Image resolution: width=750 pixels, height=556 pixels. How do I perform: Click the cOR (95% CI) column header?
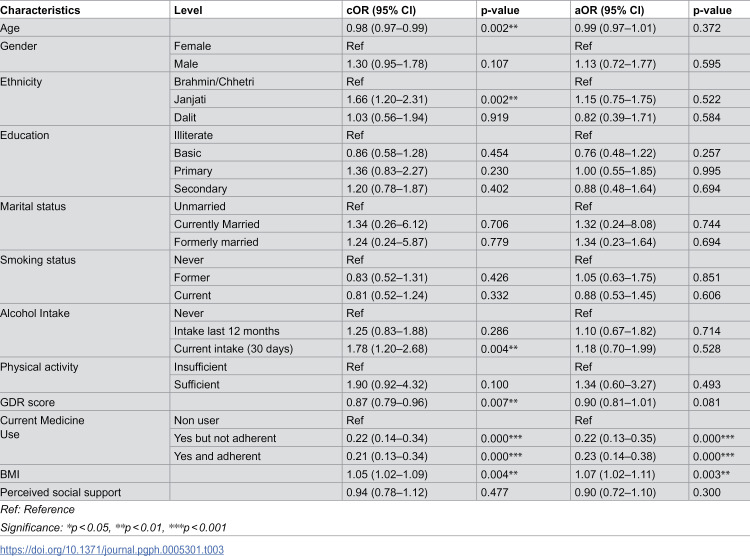[x=381, y=10]
